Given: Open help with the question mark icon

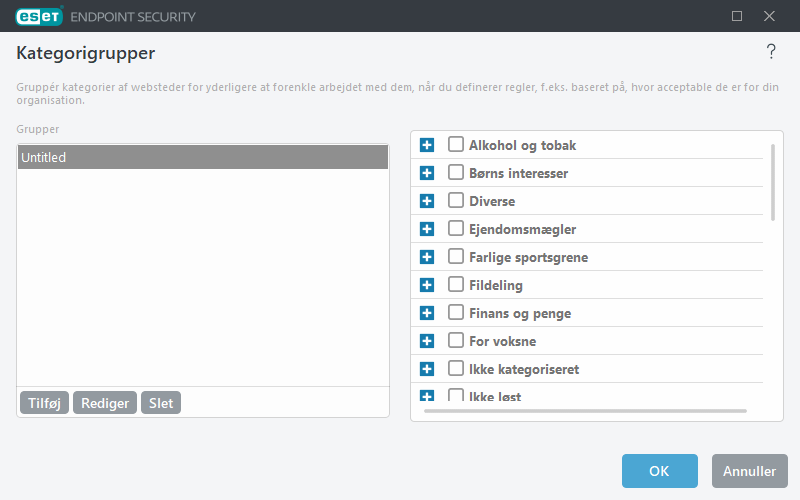Looking at the screenshot, I should click(x=770, y=52).
